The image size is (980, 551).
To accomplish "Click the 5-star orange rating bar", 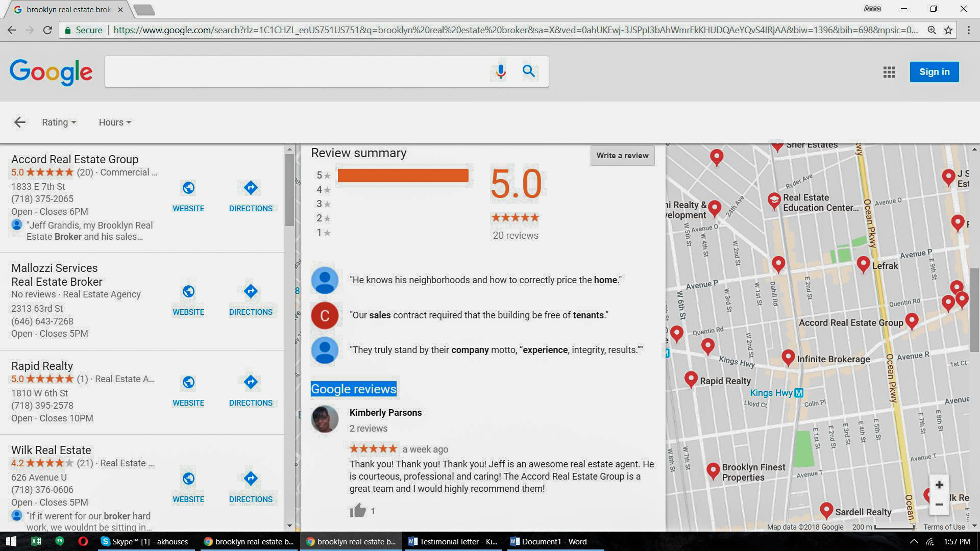I will click(403, 176).
